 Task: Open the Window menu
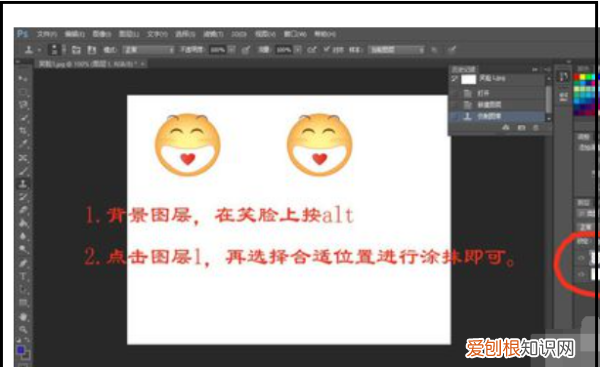(x=295, y=34)
